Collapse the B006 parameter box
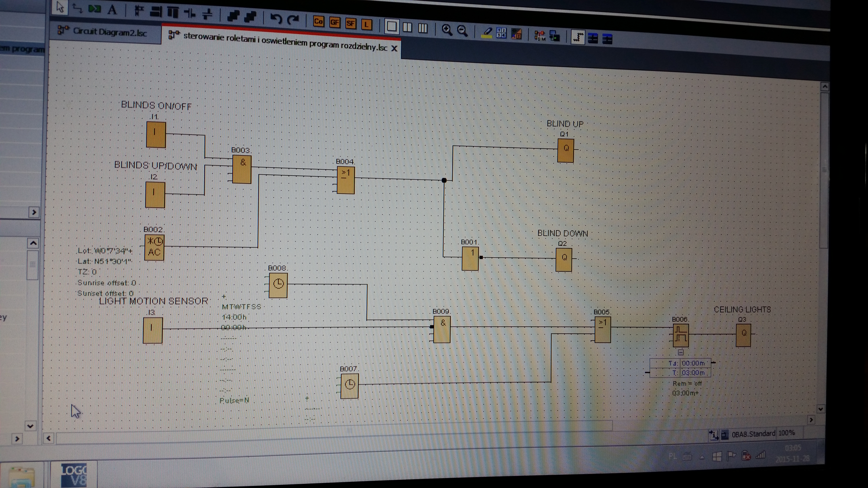868x488 pixels. (681, 352)
